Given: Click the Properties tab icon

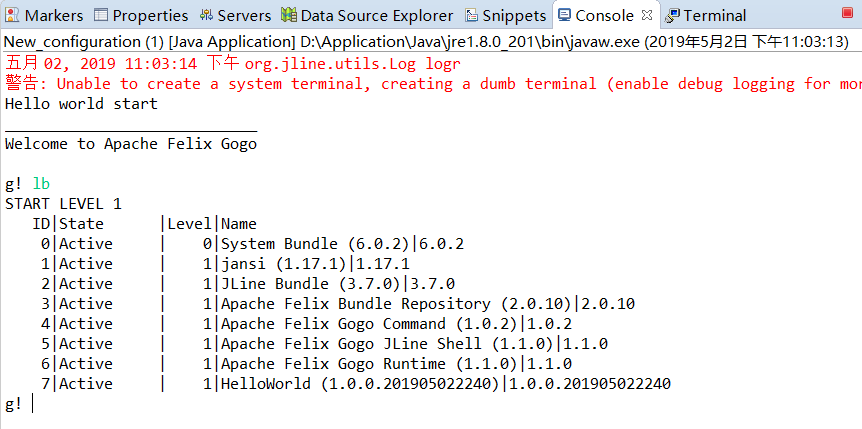Looking at the screenshot, I should point(101,15).
